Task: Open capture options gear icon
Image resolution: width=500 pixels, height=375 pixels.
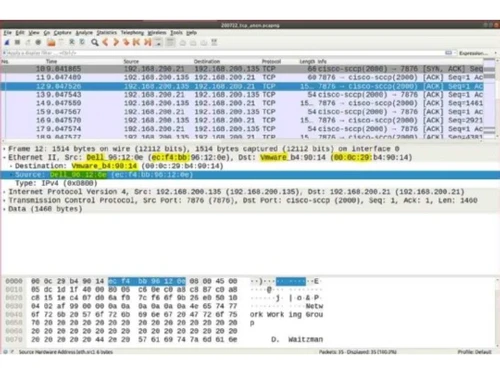Action: tap(38, 42)
